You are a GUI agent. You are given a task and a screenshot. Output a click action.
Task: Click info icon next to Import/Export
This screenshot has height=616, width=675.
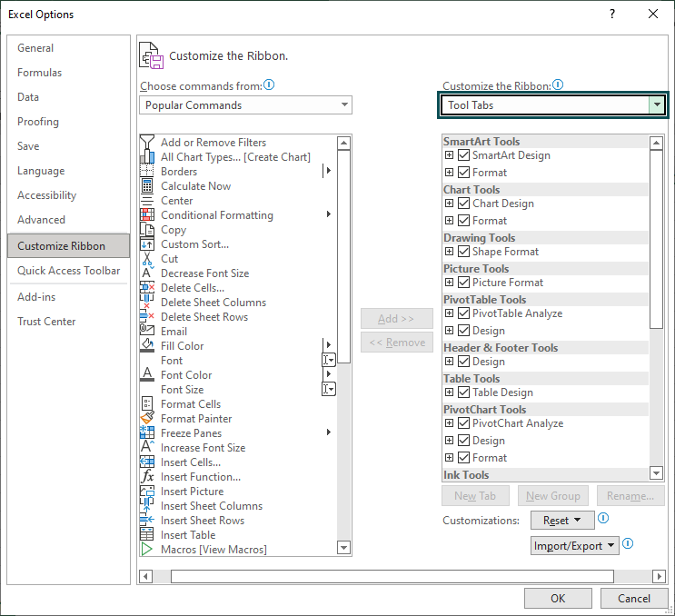[628, 543]
